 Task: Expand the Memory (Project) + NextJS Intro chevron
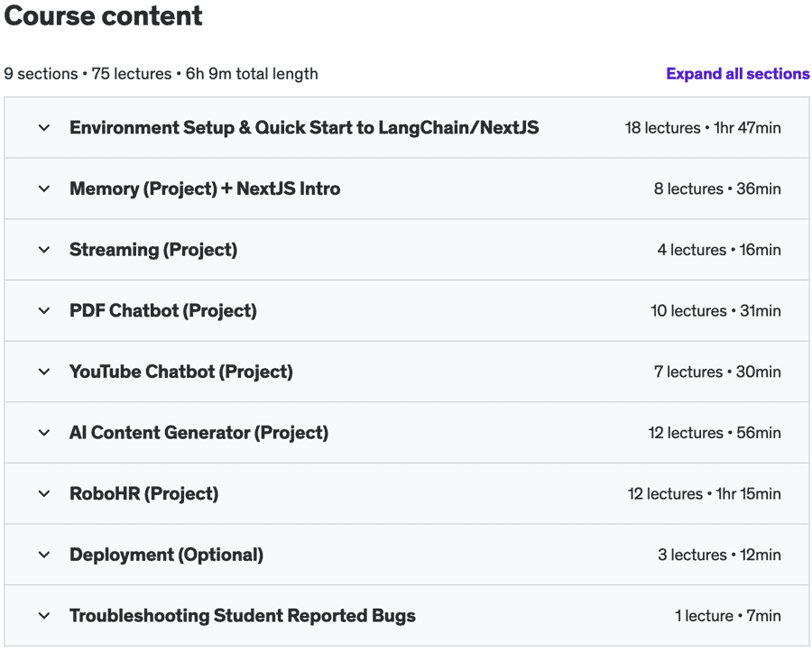tap(44, 188)
